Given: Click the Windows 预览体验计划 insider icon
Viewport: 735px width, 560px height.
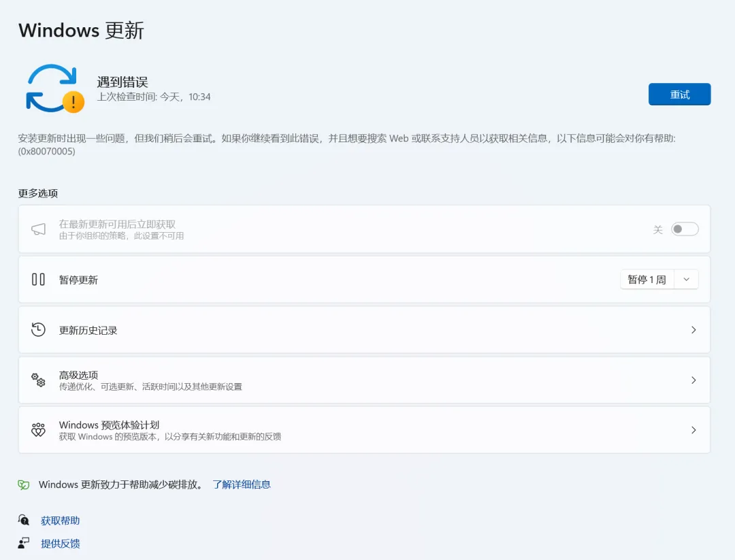Looking at the screenshot, I should pos(37,429).
